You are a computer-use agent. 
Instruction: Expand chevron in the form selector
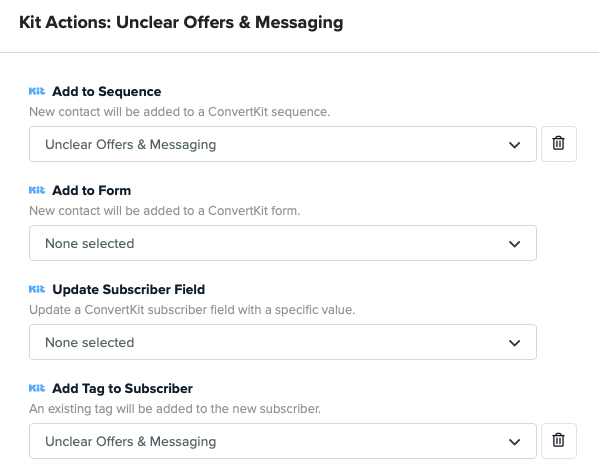point(515,244)
